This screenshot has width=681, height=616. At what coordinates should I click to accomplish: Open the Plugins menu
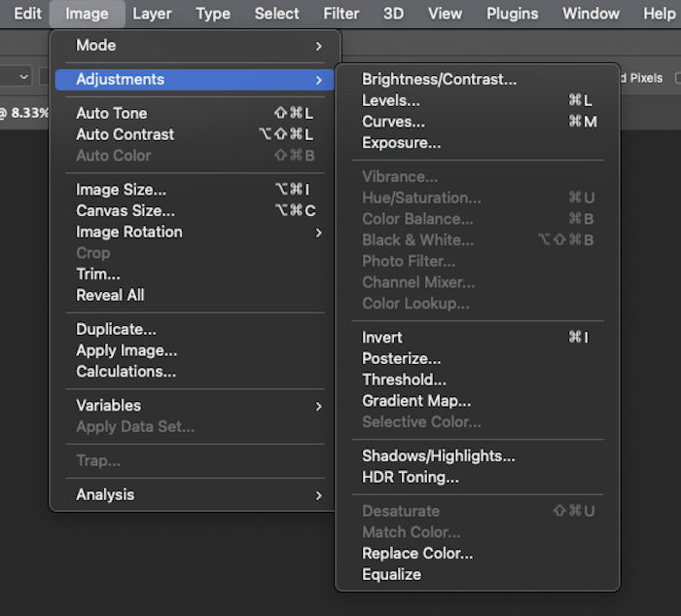tap(512, 14)
